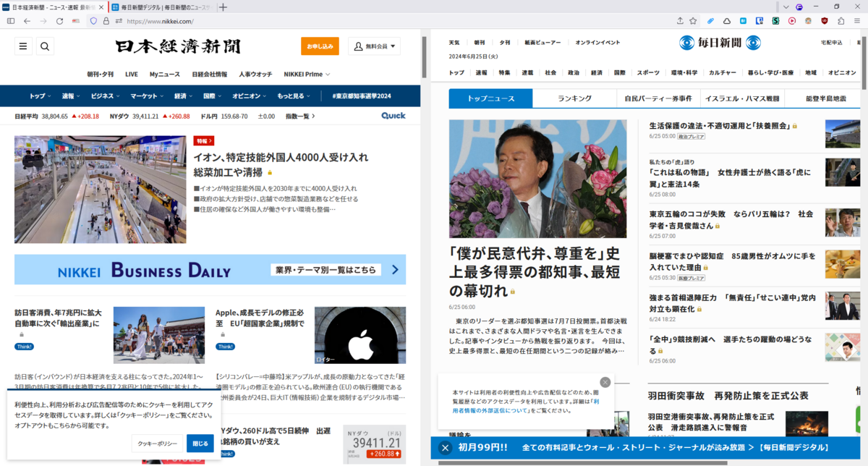Viewport: 868px width, 466px height.
Task: Expand もっと見る menu in Nikkei bar
Action: [294, 96]
